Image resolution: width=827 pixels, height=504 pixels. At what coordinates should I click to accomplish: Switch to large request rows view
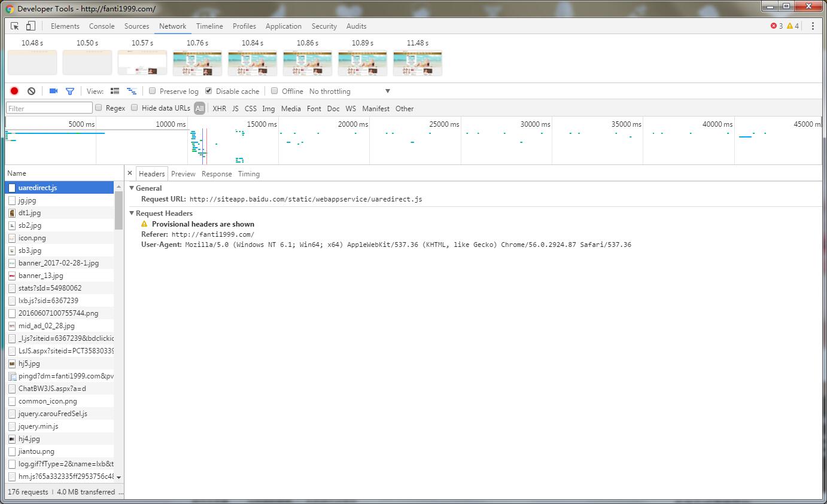point(115,91)
